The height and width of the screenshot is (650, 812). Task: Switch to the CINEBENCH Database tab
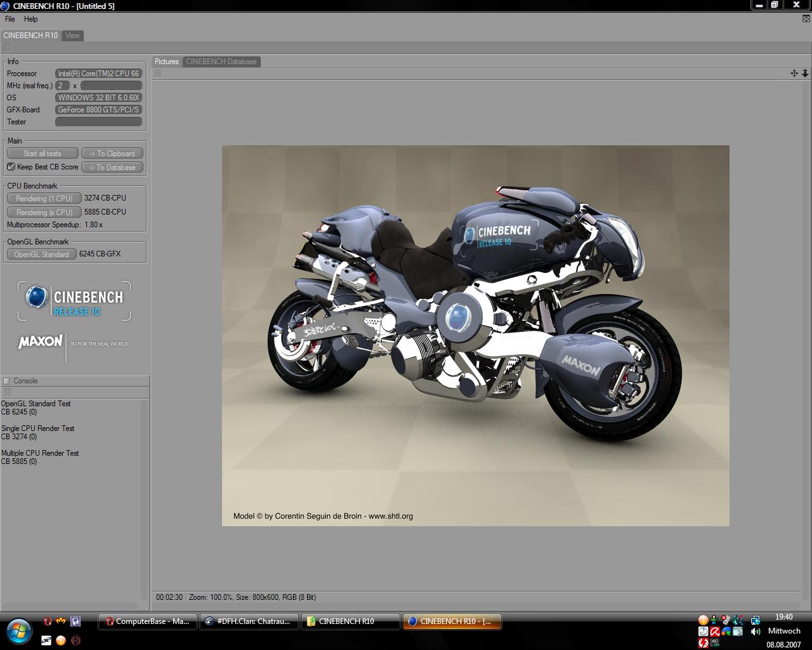coord(221,62)
